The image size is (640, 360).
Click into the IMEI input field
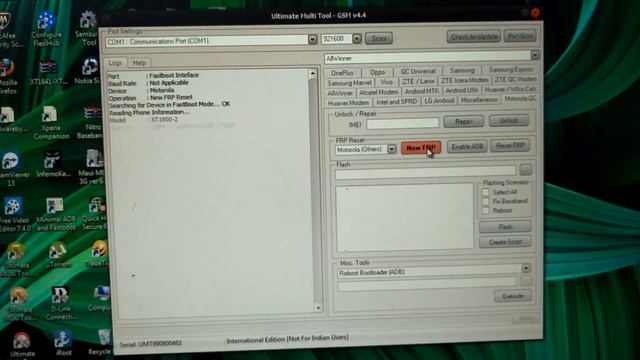pos(402,123)
